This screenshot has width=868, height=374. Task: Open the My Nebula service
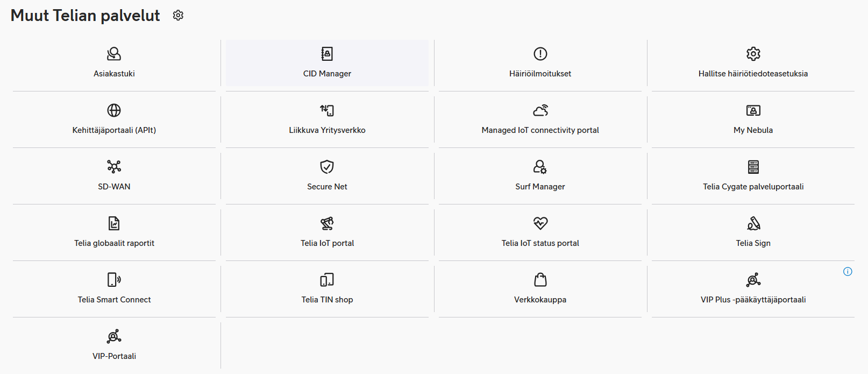click(x=753, y=130)
